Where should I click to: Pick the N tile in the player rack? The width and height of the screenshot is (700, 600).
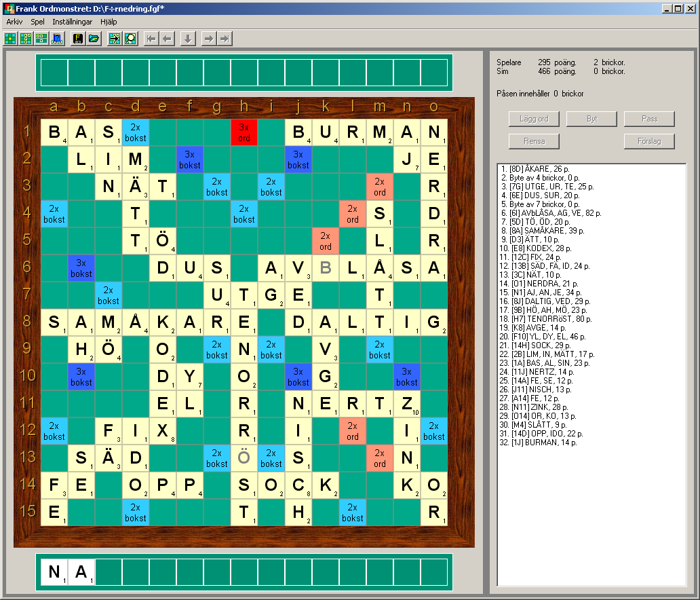click(54, 572)
